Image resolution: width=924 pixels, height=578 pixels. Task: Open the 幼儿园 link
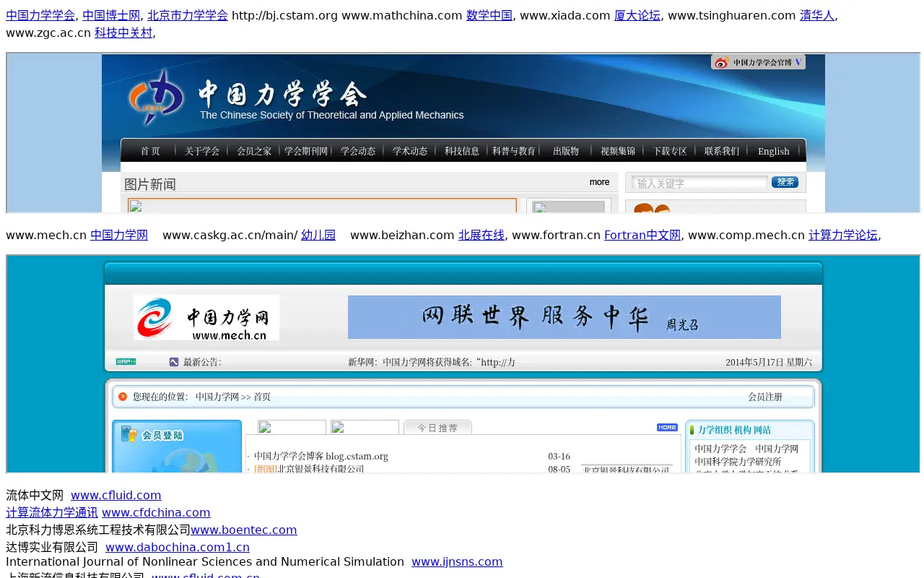318,235
